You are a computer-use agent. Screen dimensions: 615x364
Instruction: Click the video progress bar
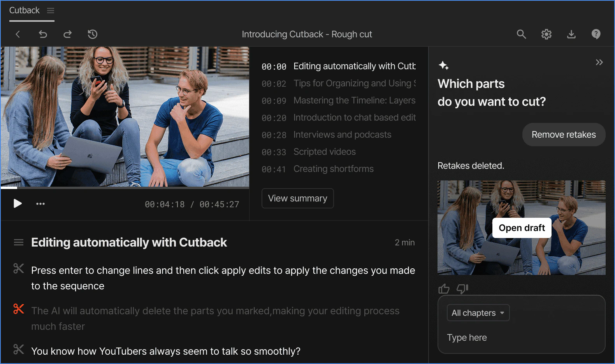coord(125,187)
